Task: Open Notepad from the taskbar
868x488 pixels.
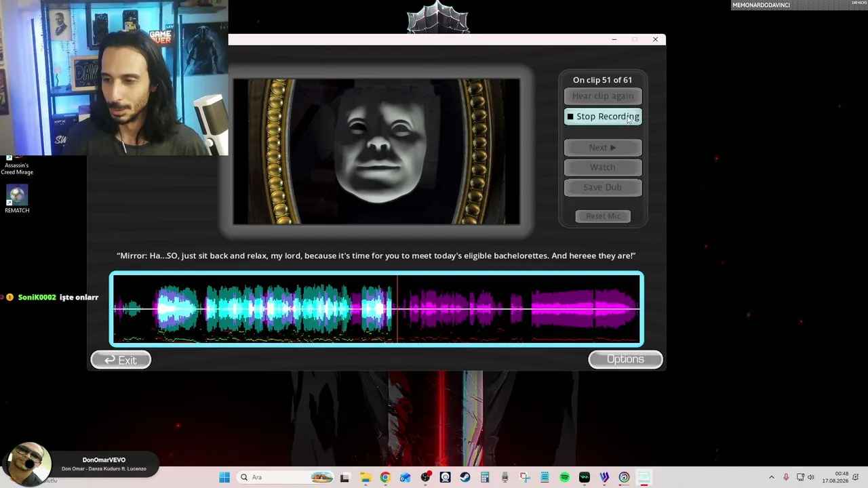Action: coord(545,477)
